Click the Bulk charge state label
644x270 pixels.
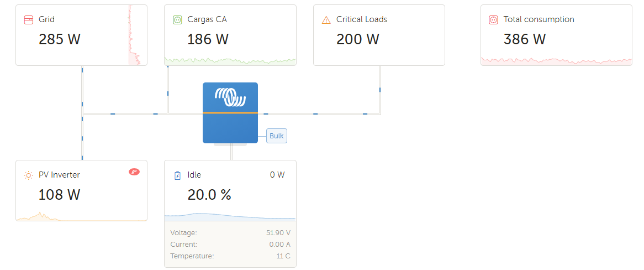coord(277,136)
